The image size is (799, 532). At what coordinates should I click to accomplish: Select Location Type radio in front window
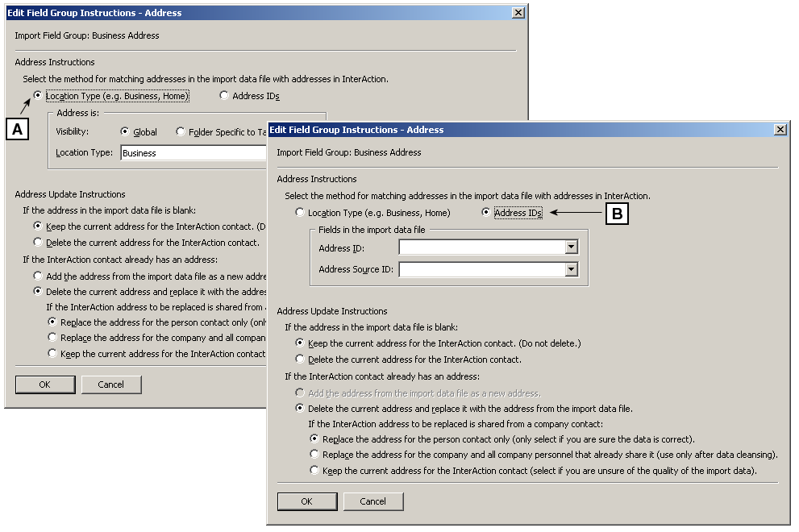pos(300,212)
